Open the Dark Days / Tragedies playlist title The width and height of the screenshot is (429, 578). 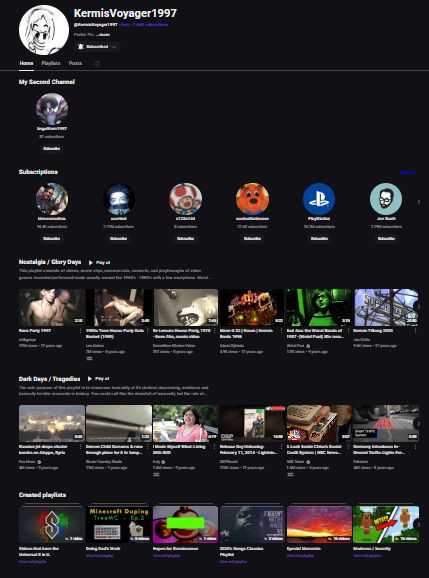[x=49, y=379]
